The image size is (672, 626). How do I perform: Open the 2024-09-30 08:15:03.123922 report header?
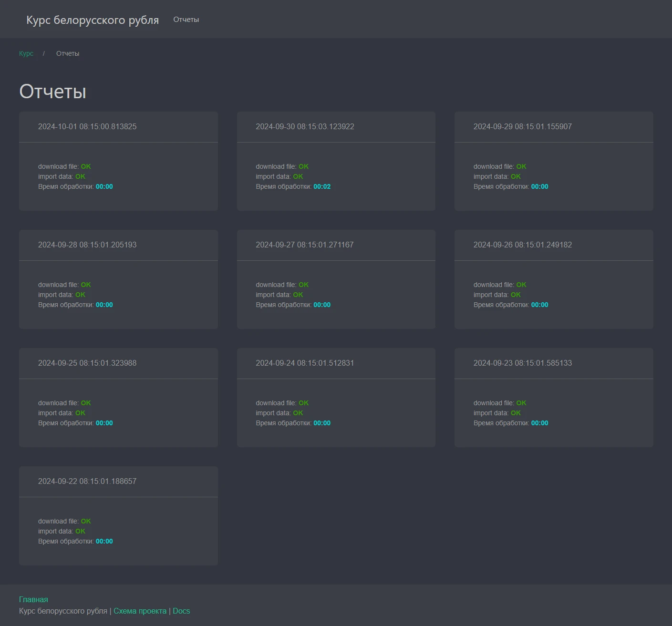click(x=305, y=126)
